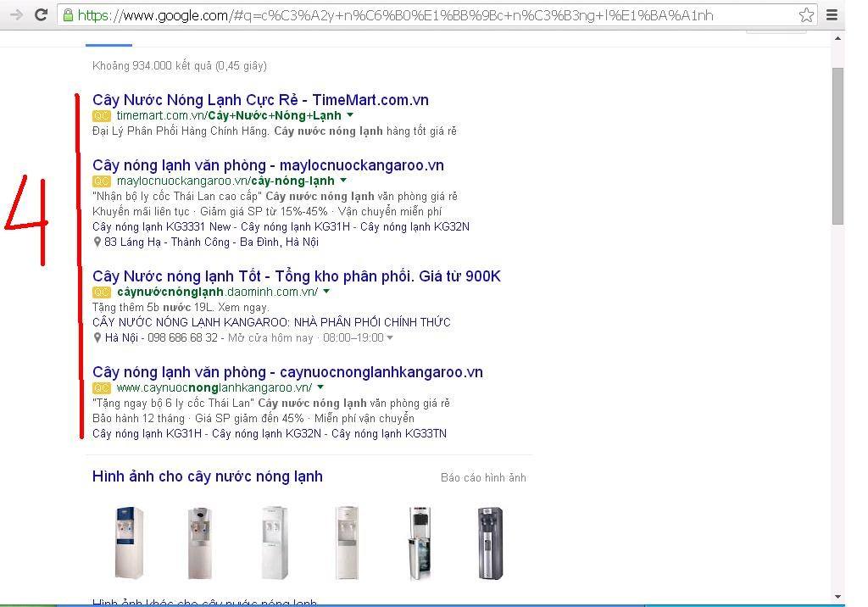
Task: Open the caynuocnonglanhkangaroo.vn result title
Action: [x=287, y=371]
